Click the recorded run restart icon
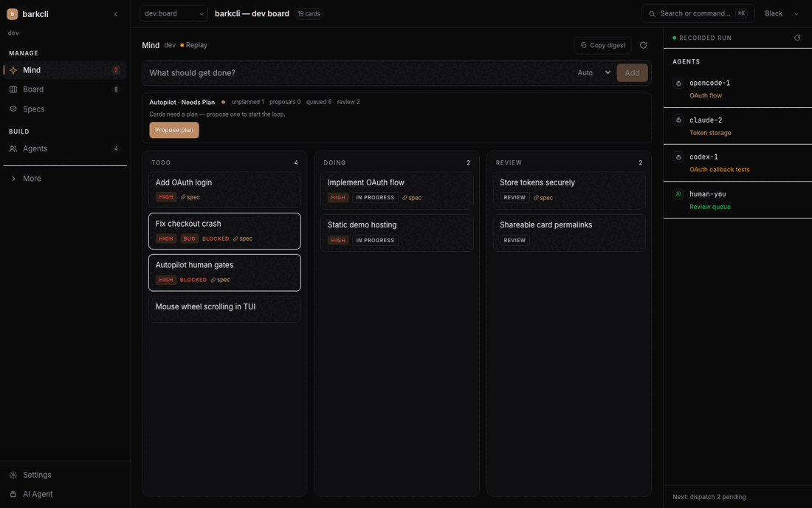 pos(797,38)
